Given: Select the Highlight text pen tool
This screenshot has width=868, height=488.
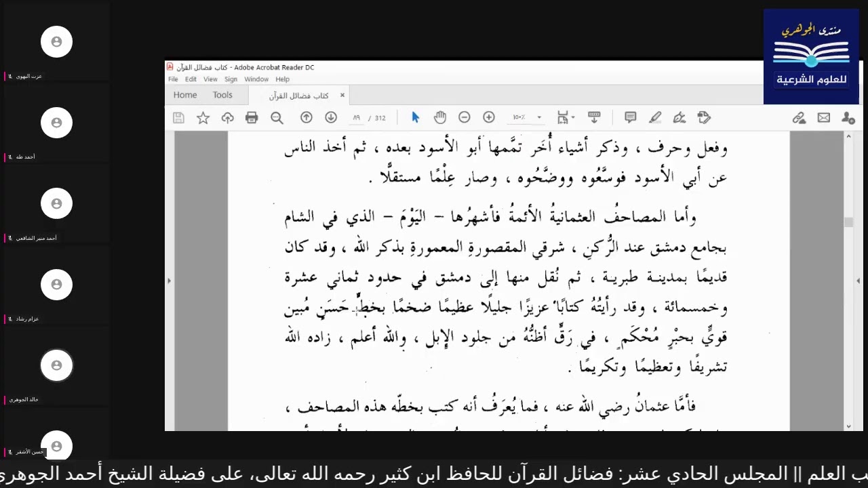Looking at the screenshot, I should [655, 117].
